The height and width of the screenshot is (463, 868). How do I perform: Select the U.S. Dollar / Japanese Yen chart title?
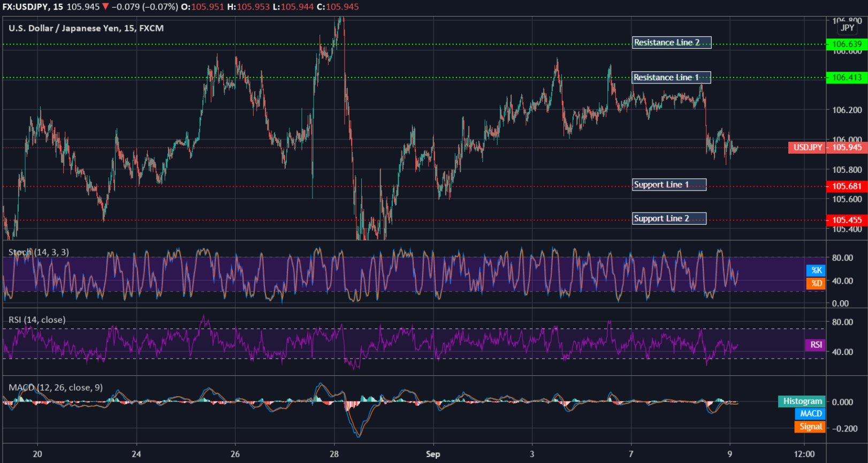coord(86,28)
